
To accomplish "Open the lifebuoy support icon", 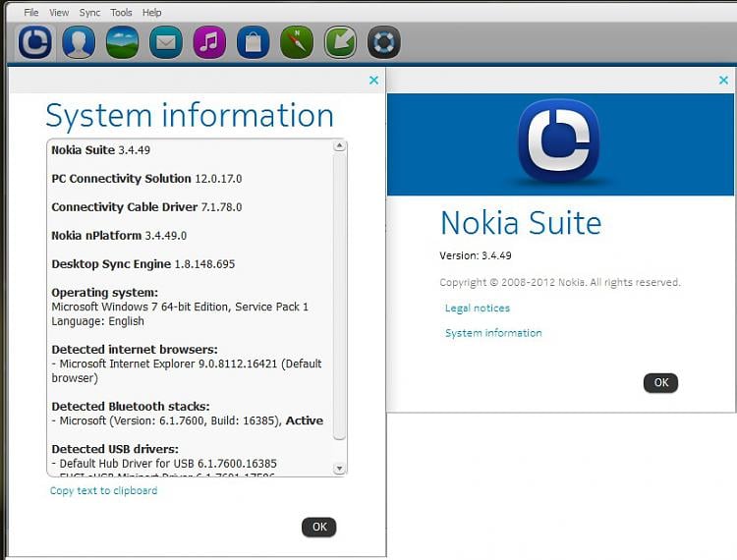I will click(383, 42).
